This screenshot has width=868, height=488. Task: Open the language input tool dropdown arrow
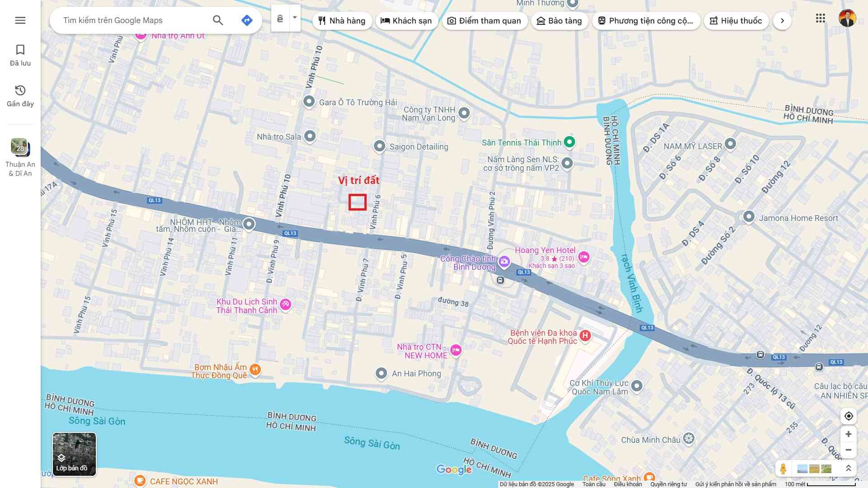(x=295, y=18)
